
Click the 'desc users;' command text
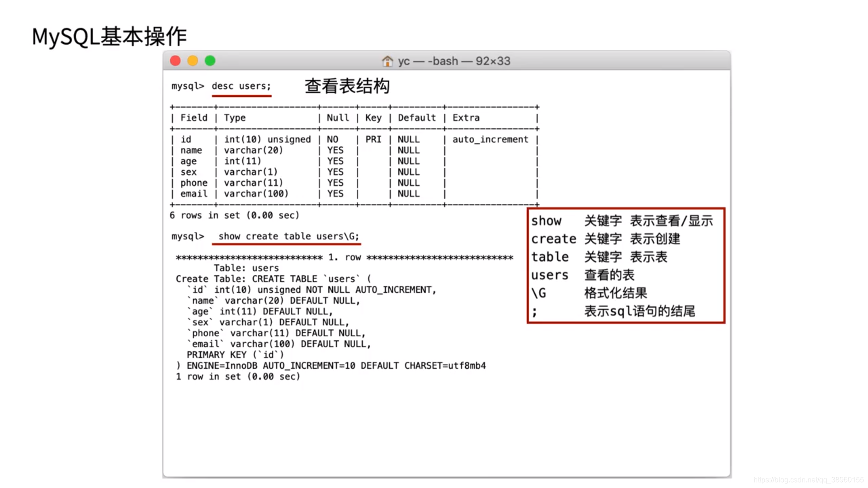[241, 86]
